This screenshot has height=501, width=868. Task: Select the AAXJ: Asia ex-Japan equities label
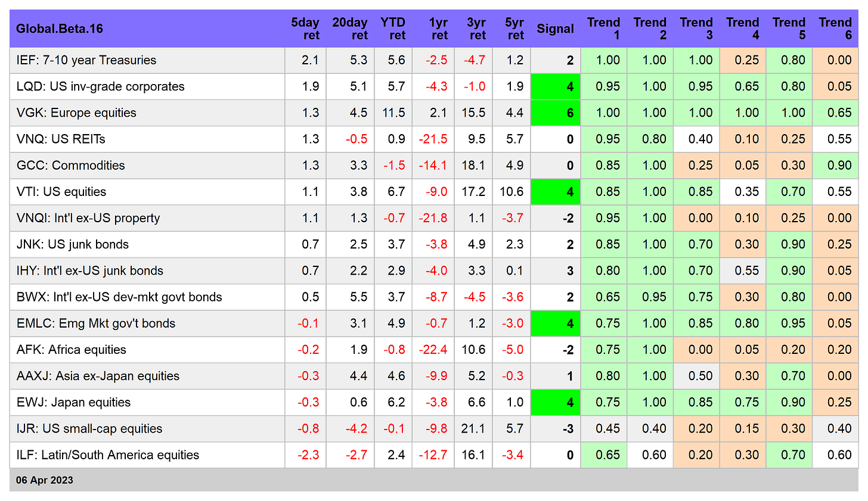coord(98,376)
